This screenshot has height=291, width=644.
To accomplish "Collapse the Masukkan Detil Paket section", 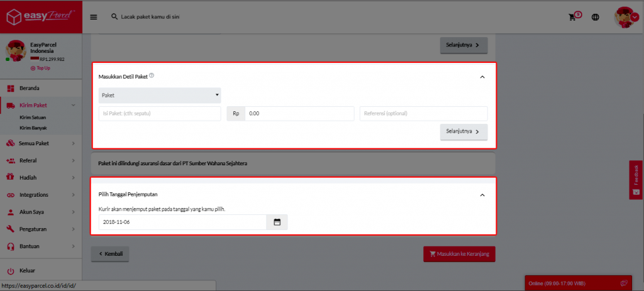I will tap(482, 77).
